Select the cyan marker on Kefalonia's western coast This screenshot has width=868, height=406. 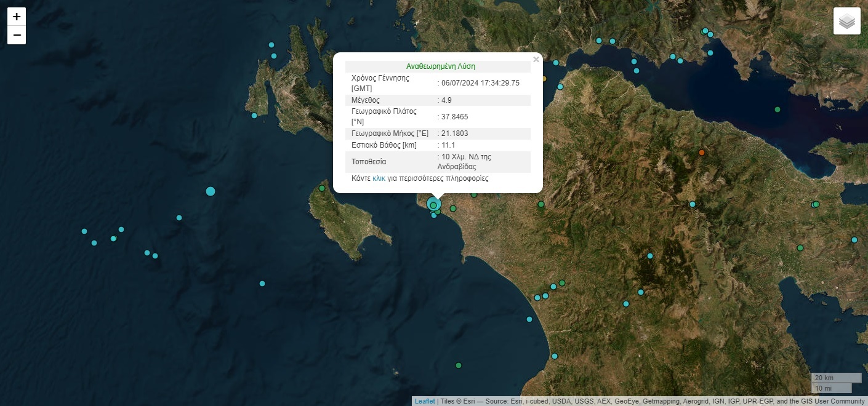tap(254, 116)
